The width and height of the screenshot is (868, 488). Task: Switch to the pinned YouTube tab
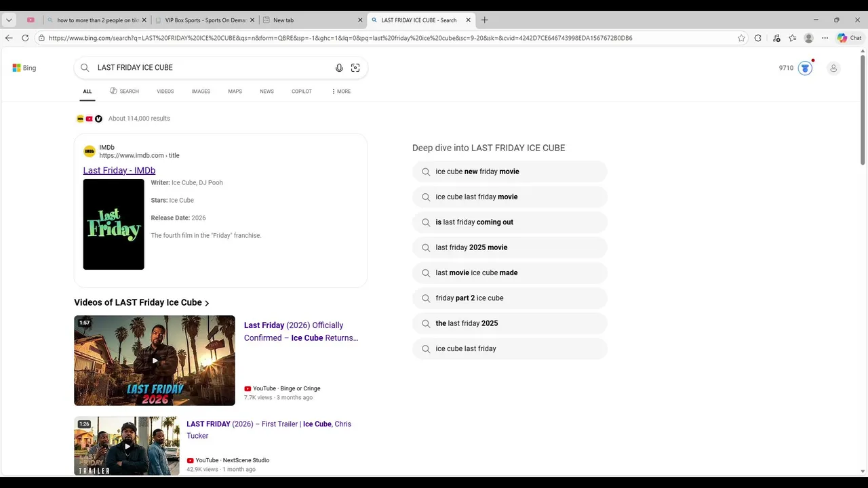point(31,20)
